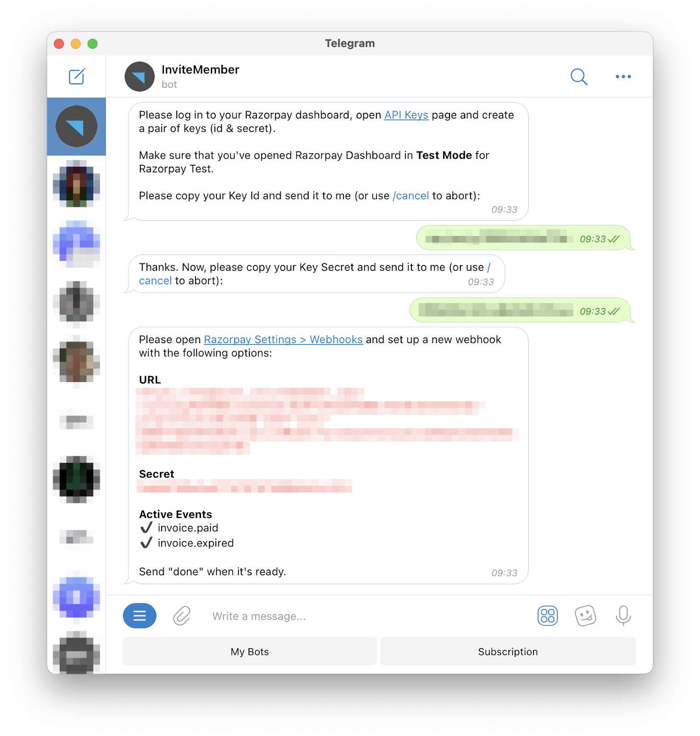Open the sticker and emoji panel

[x=585, y=615]
